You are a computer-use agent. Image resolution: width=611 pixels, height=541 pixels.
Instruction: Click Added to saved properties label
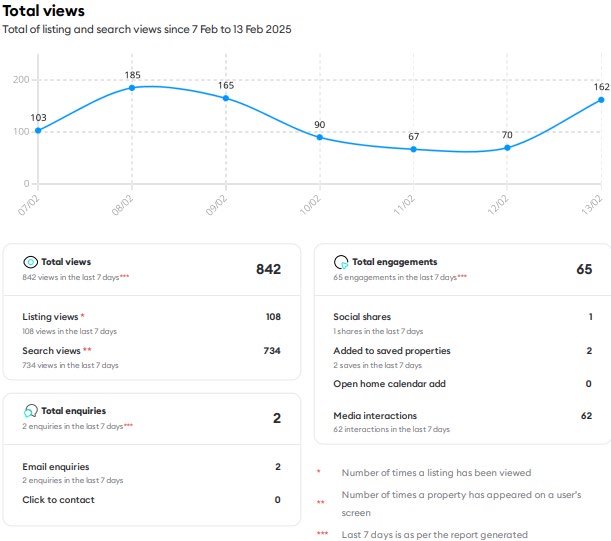(391, 351)
